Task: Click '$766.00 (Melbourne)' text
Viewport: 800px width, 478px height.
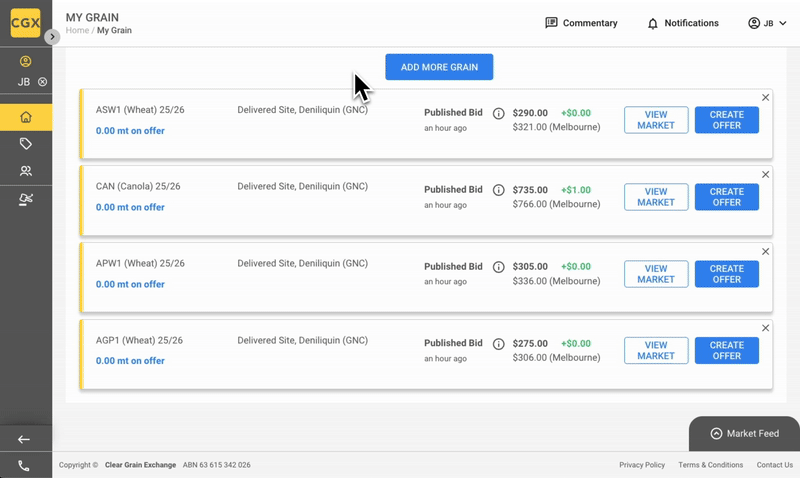Action: 557,204
